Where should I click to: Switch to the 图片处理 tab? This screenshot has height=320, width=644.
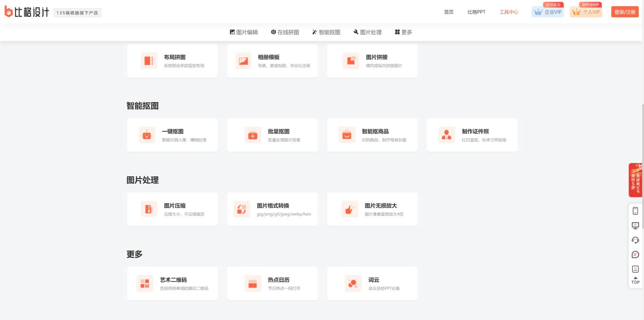click(x=368, y=32)
